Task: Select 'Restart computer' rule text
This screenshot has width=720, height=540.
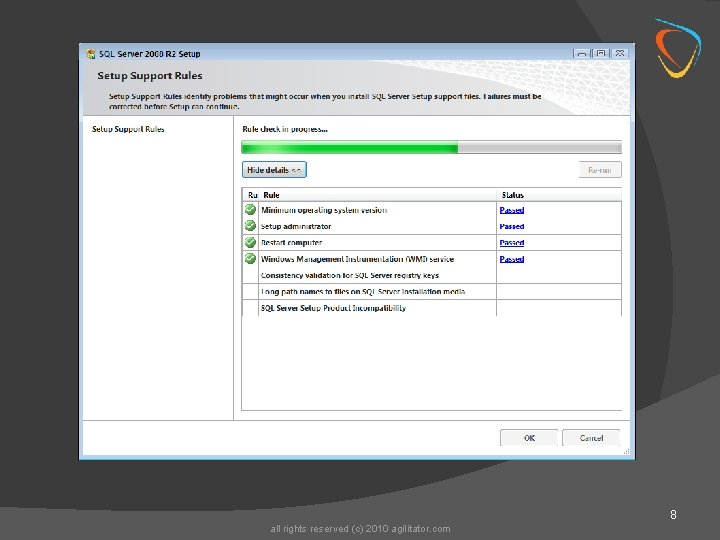Action: pyautogui.click(x=291, y=242)
